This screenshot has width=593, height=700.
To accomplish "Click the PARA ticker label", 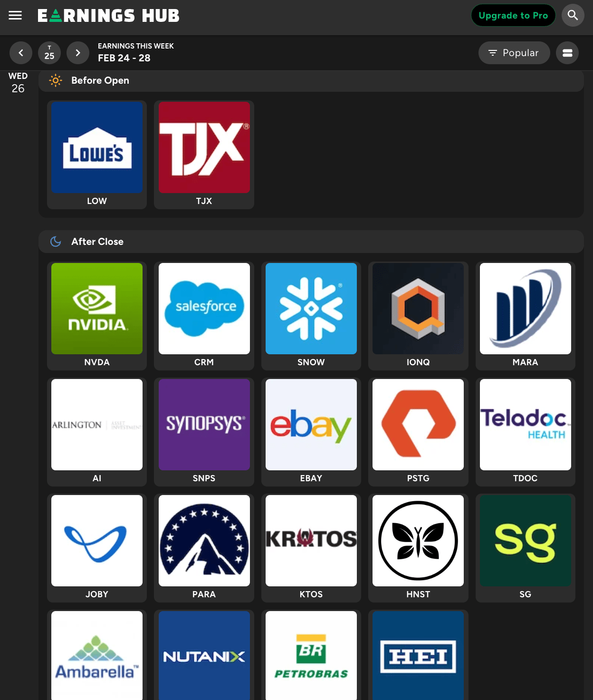I will [204, 594].
